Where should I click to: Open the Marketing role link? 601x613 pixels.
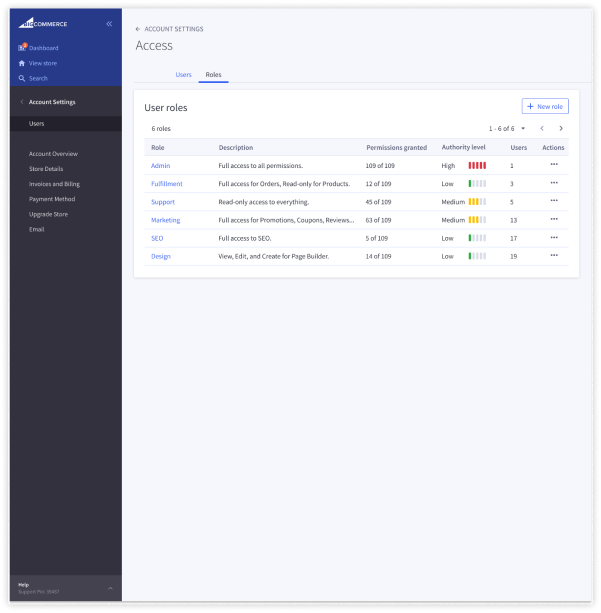(165, 220)
